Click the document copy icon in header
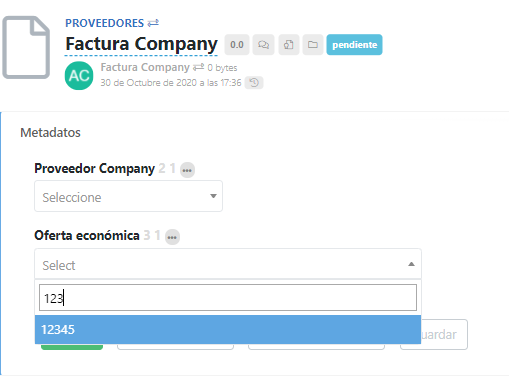 [x=289, y=44]
